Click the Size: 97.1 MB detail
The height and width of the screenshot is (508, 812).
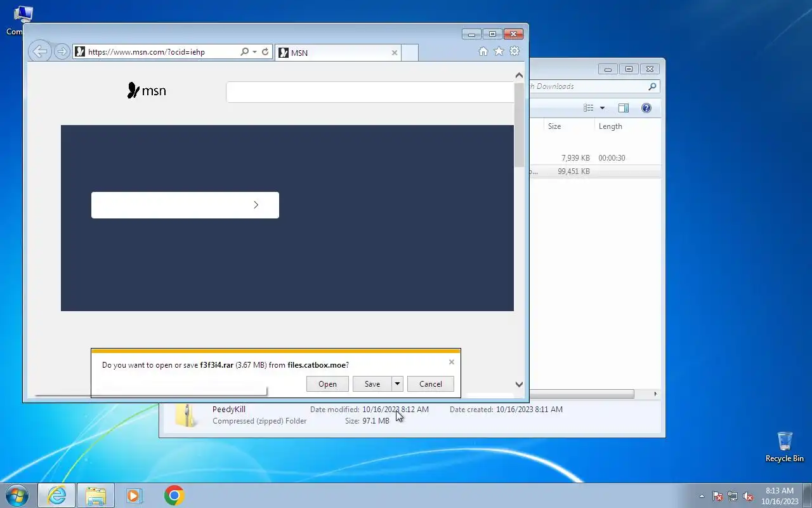367,421
